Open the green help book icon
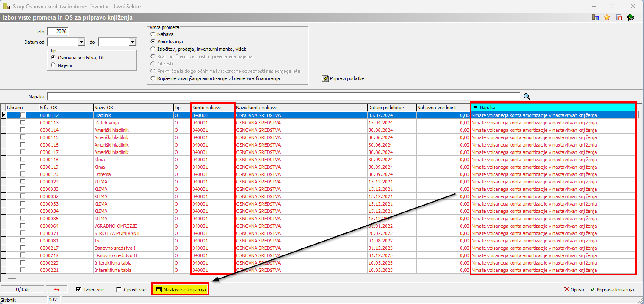Image resolution: width=644 pixels, height=304 pixels. point(630,18)
